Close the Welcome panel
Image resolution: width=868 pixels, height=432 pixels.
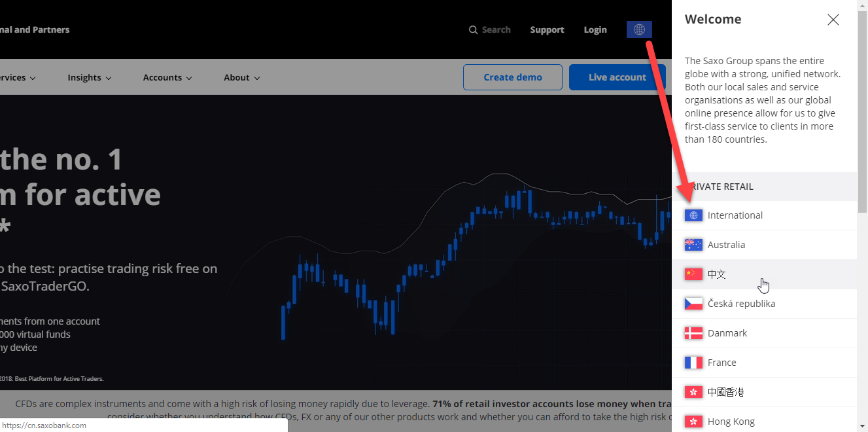click(x=833, y=20)
